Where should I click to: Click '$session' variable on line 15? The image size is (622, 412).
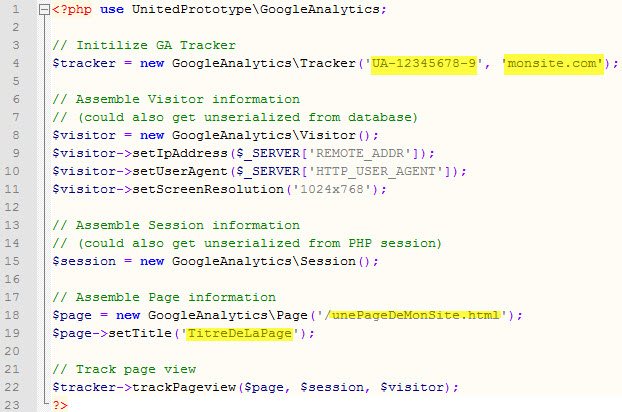(x=84, y=261)
